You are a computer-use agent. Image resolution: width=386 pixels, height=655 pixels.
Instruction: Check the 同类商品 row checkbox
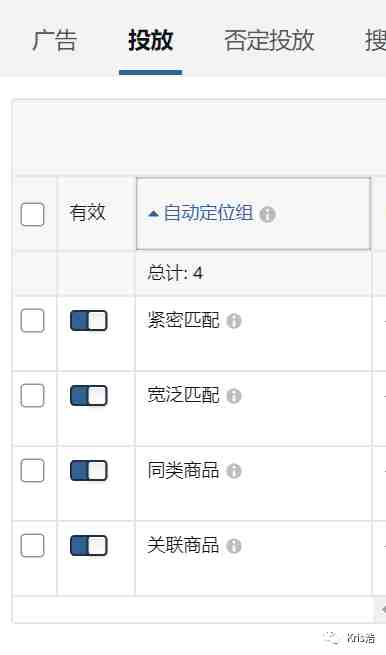(33, 470)
